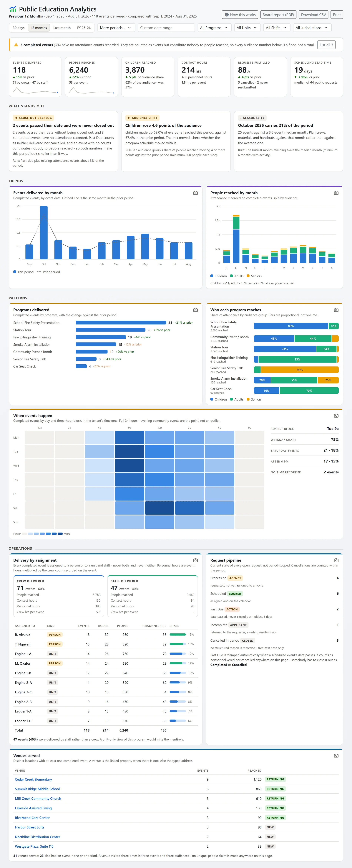
Task: Open Westgate Plaza, Suite 110 link
Action: (x=34, y=847)
